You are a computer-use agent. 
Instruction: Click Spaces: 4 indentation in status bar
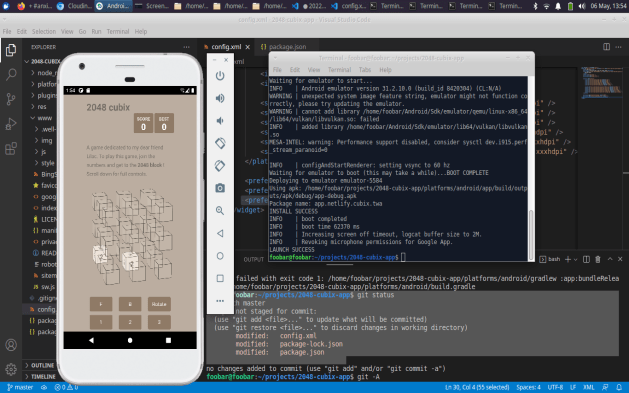pyautogui.click(x=528, y=387)
